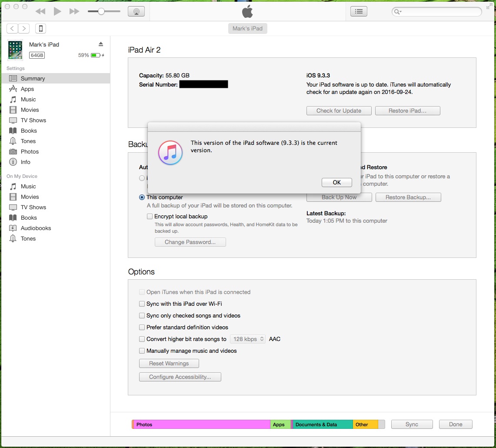Click the iPad thumbnail in the sidebar
The image size is (496, 448).
(15, 50)
